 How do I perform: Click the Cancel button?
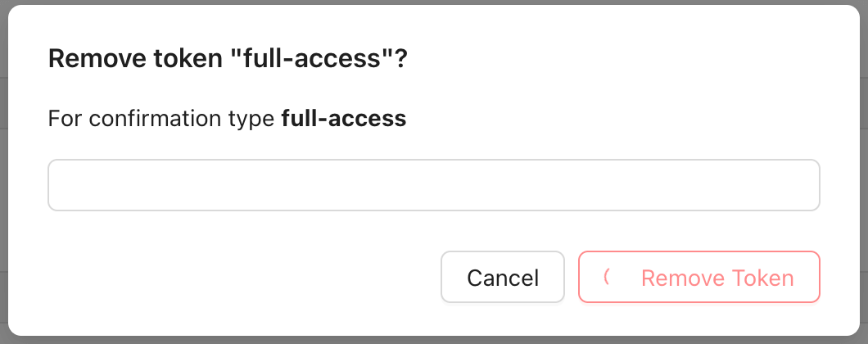(503, 278)
